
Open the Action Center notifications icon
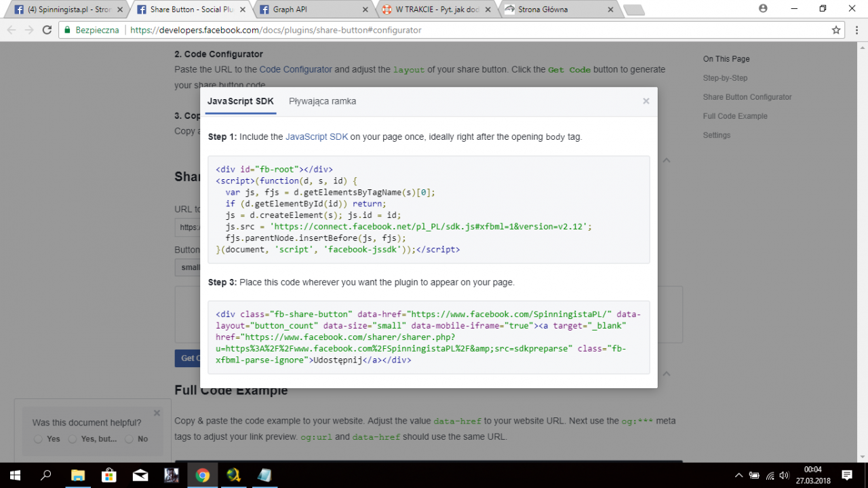pos(847,475)
